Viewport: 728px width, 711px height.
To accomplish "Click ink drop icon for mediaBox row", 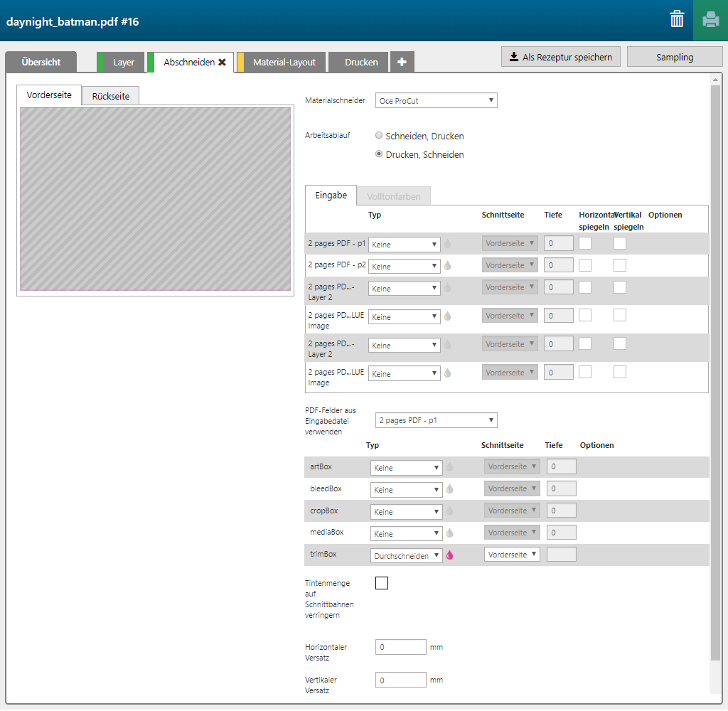I will coord(449,533).
